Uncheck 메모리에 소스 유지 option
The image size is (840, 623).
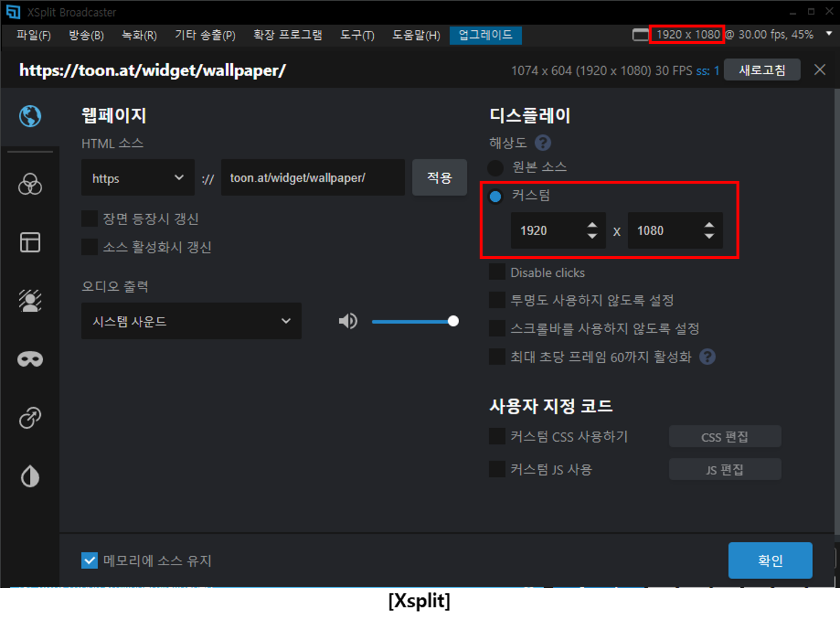pos(89,560)
